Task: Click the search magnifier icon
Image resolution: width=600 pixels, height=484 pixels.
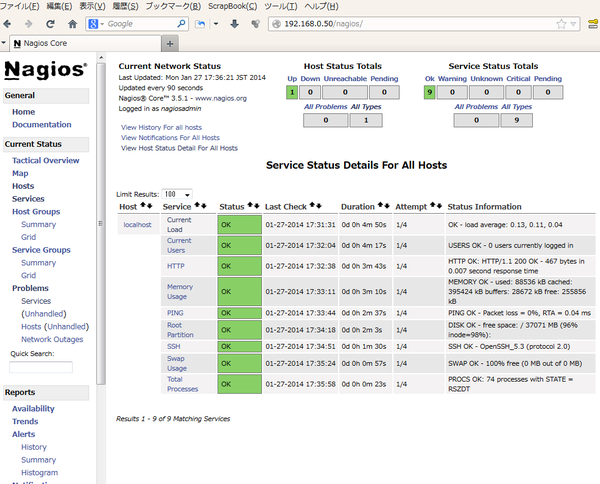Action: (181, 24)
